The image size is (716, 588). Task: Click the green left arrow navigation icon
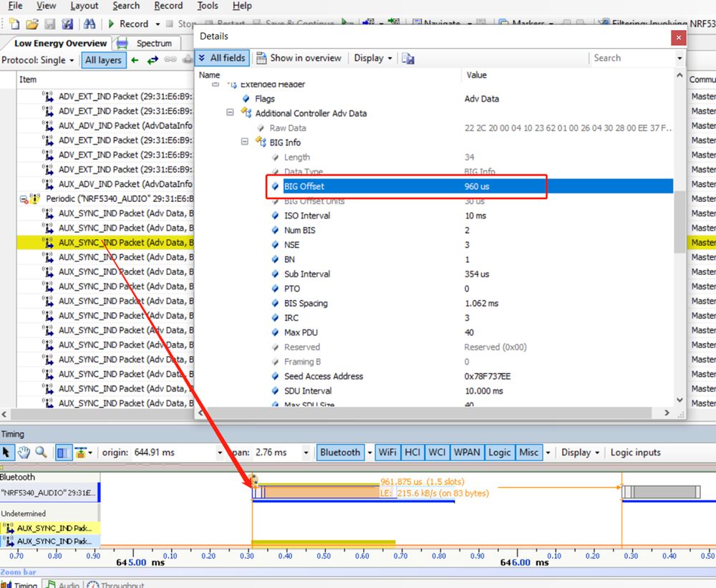coord(135,60)
